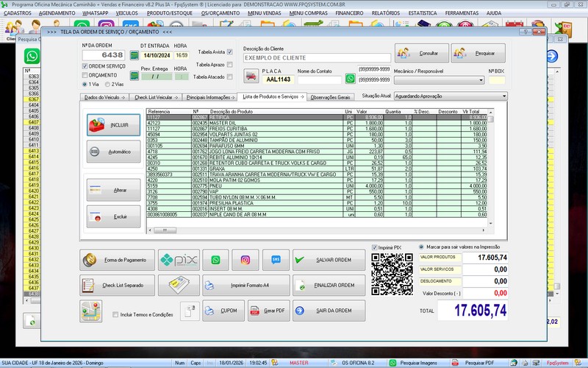Screen dimensions: 588x368
Task: Click the SALVAR ORDEM button
Action: pyautogui.click(x=329, y=260)
